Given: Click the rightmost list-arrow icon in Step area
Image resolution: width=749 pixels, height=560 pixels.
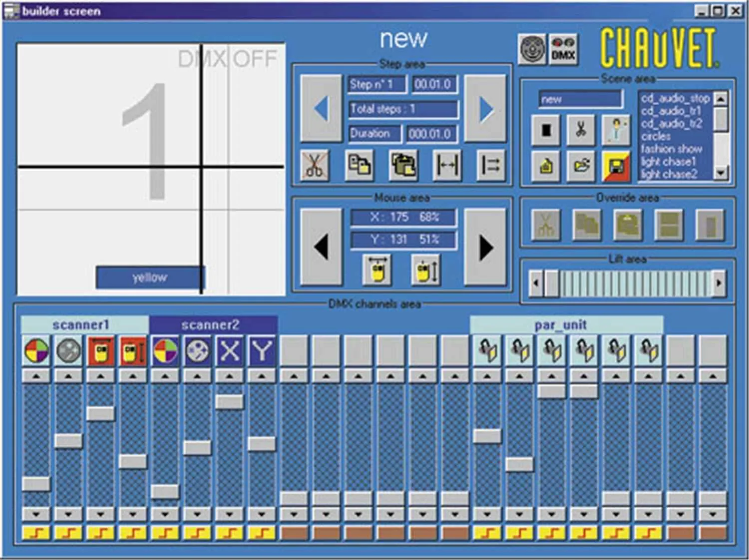Looking at the screenshot, I should pos(490,165).
